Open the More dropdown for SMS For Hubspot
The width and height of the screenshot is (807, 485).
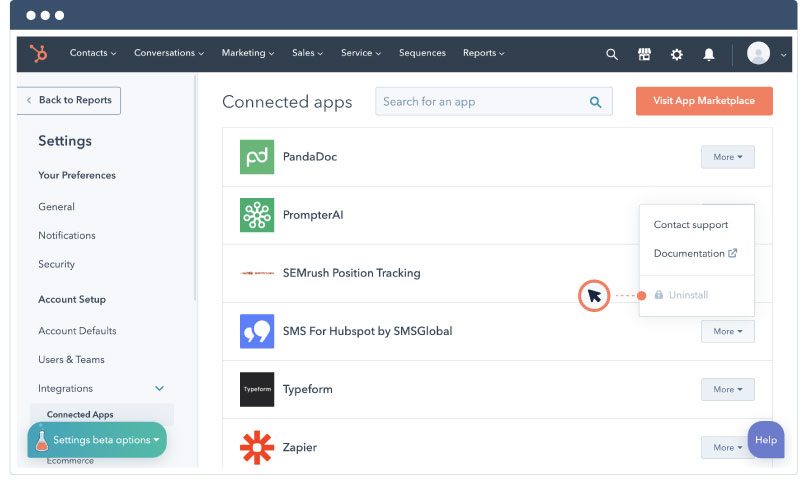point(728,332)
